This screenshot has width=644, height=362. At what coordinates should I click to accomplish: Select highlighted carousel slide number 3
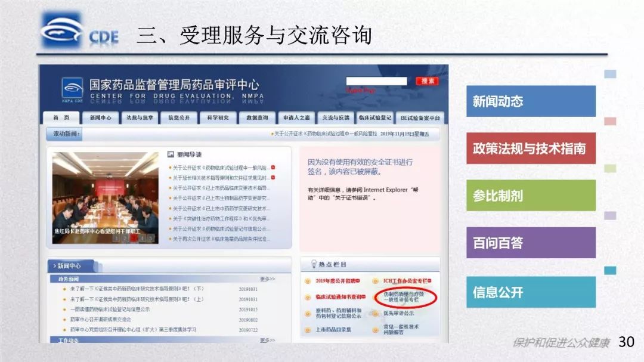tap(134, 238)
